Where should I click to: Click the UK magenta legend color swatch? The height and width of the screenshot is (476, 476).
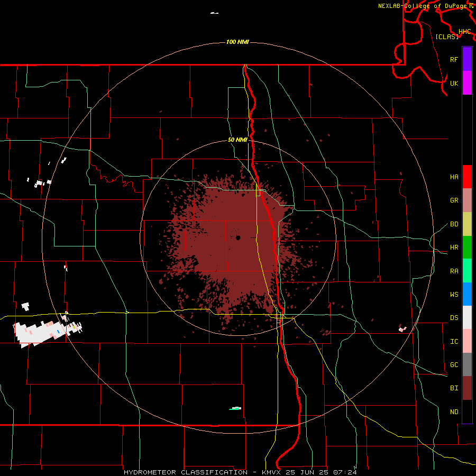coord(467,83)
